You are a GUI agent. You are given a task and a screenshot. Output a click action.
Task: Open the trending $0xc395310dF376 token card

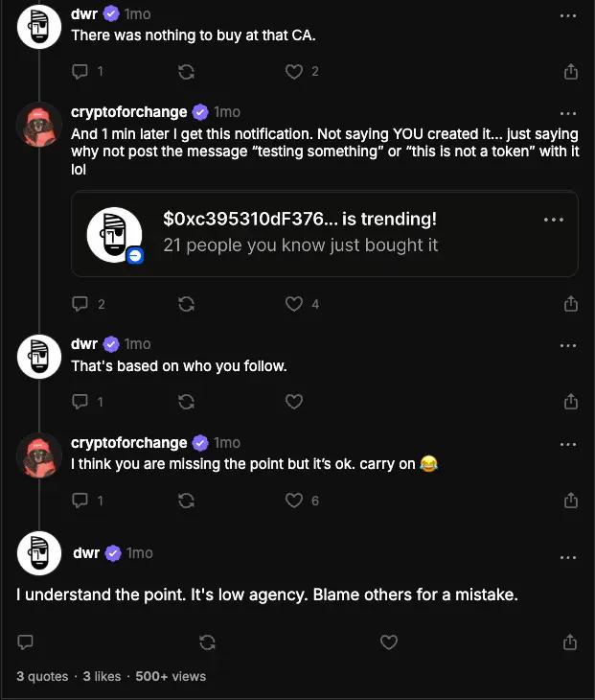click(324, 233)
